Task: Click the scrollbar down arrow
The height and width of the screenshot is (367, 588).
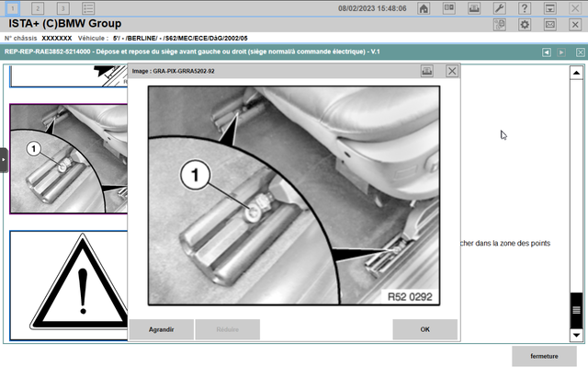Action: pyautogui.click(x=576, y=335)
